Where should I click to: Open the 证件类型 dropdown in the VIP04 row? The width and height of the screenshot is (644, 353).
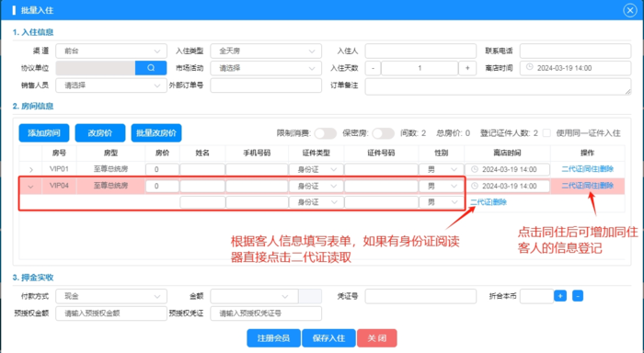pyautogui.click(x=316, y=186)
